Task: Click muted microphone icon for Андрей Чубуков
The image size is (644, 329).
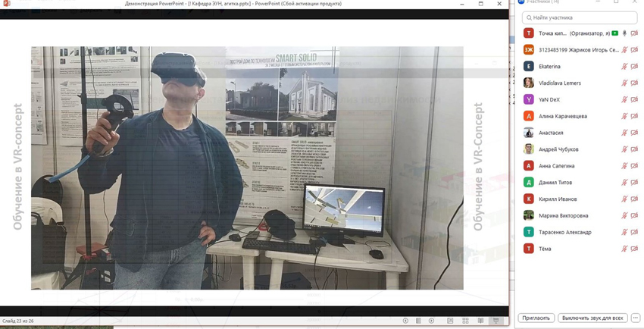Action: pyautogui.click(x=625, y=149)
